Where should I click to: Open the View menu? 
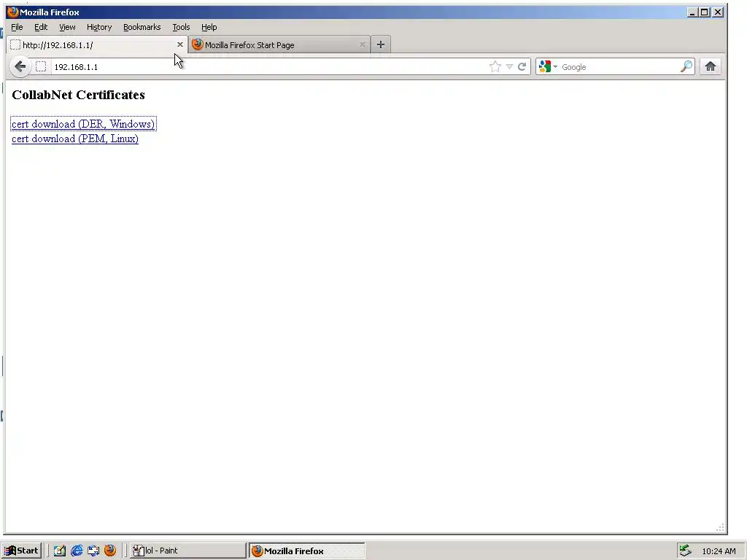67,27
